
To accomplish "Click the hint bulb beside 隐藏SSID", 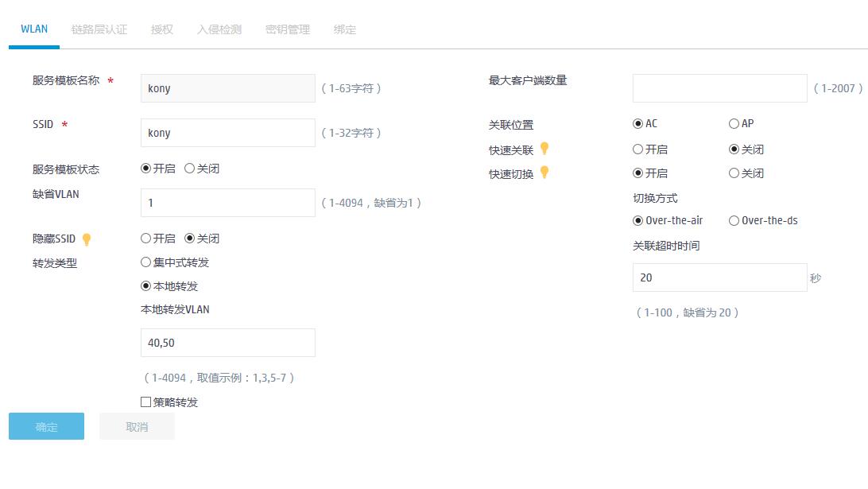I will (x=87, y=239).
